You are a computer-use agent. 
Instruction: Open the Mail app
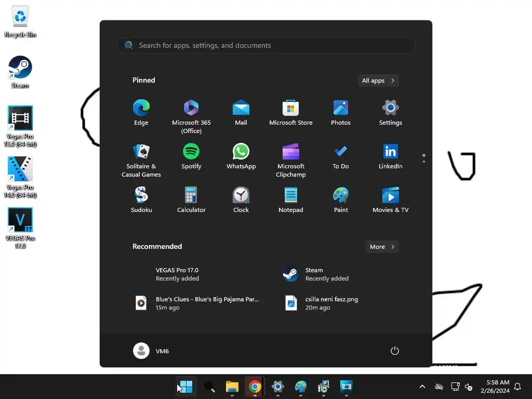[241, 113]
